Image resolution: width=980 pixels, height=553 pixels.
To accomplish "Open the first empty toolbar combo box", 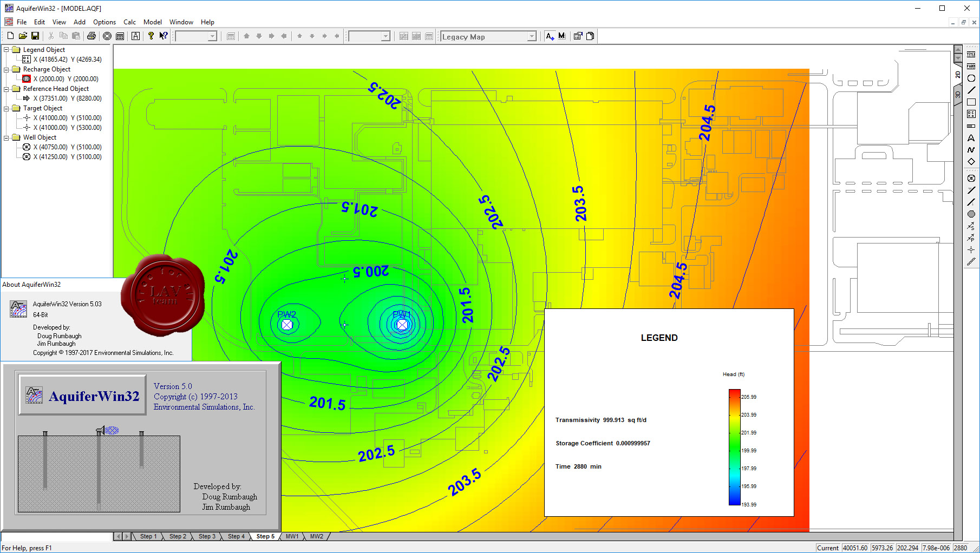I will coord(212,36).
